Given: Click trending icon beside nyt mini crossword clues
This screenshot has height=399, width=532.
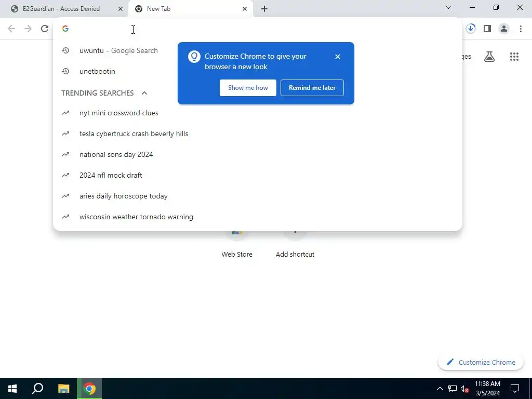Looking at the screenshot, I should tap(65, 113).
